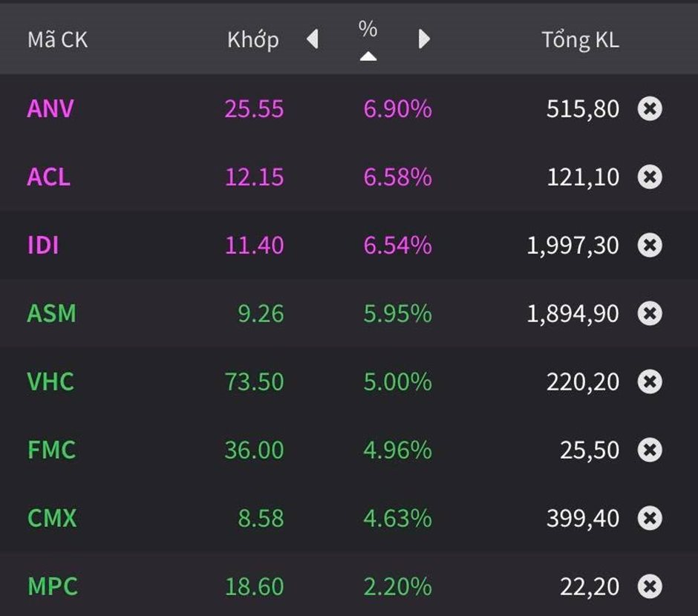Select the IDI ticker symbol

pyautogui.click(x=43, y=246)
